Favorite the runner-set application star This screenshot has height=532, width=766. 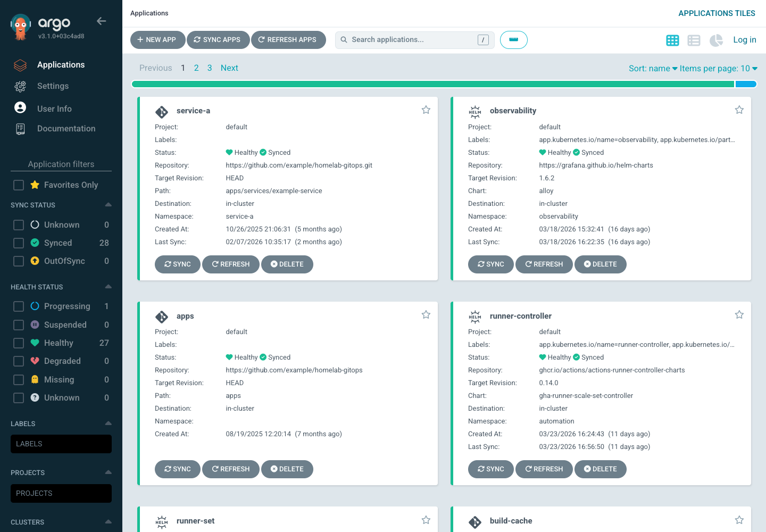coord(426,520)
